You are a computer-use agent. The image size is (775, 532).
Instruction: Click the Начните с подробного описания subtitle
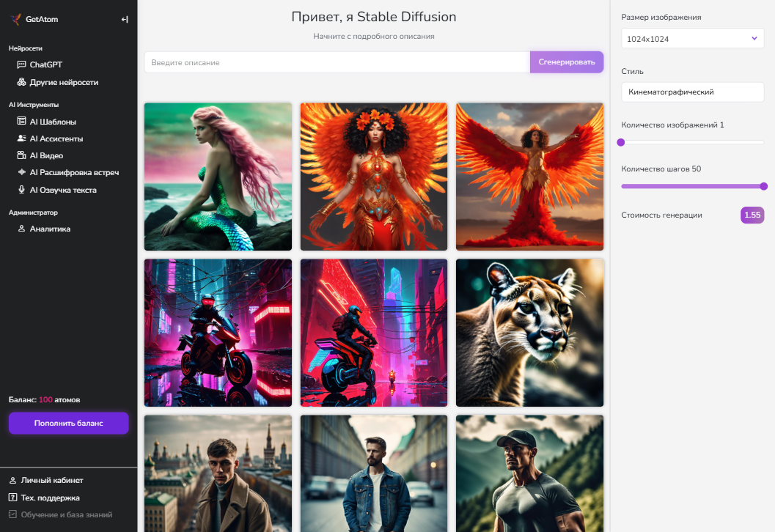(x=374, y=36)
